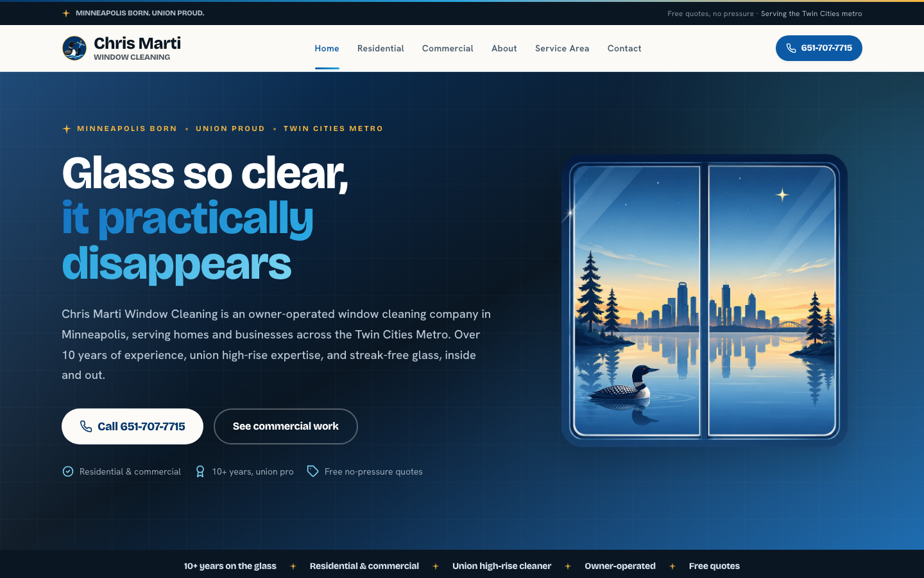Click the See commercial work button

point(286,426)
